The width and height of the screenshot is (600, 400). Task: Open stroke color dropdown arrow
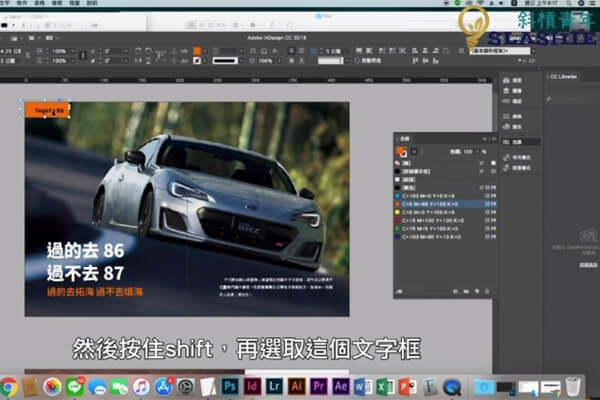205,61
